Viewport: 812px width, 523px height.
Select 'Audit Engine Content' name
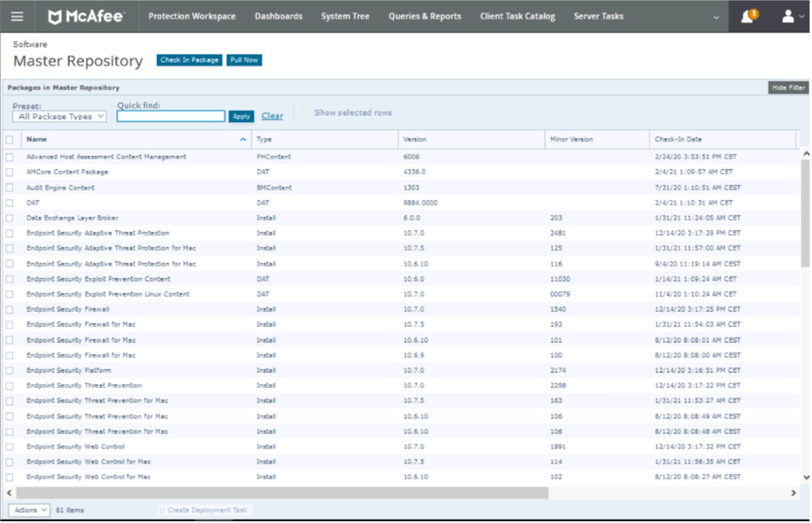click(60, 187)
